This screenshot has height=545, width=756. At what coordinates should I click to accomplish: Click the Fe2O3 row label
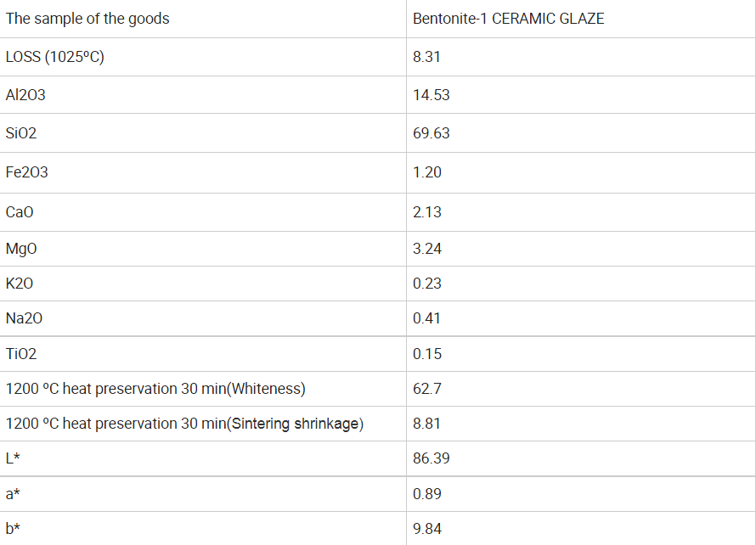(x=27, y=172)
